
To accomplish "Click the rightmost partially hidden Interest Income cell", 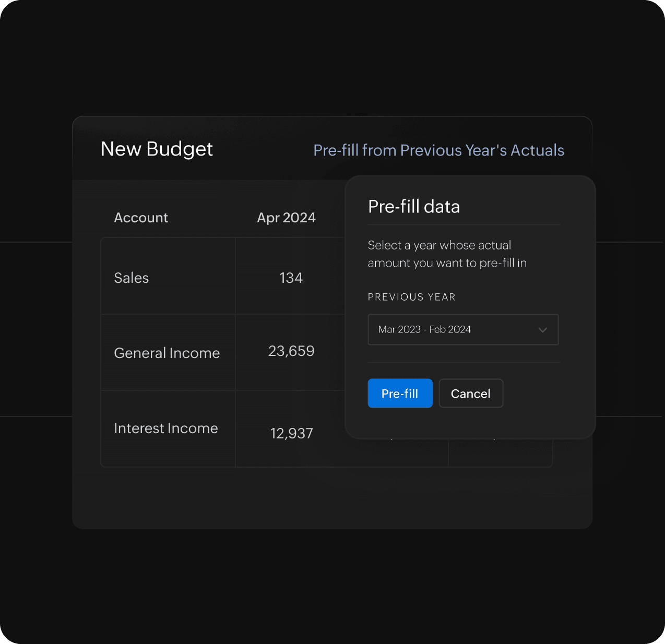I will pyautogui.click(x=500, y=452).
